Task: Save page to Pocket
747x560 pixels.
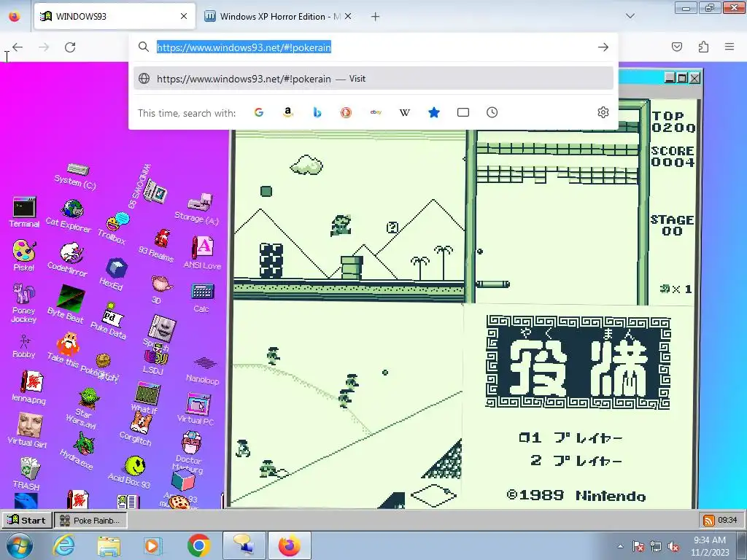Action: coord(677,47)
